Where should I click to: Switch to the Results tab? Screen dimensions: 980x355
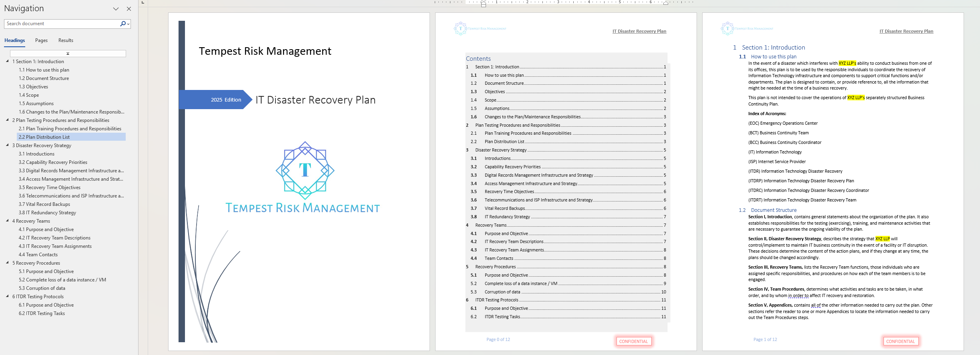coord(66,40)
